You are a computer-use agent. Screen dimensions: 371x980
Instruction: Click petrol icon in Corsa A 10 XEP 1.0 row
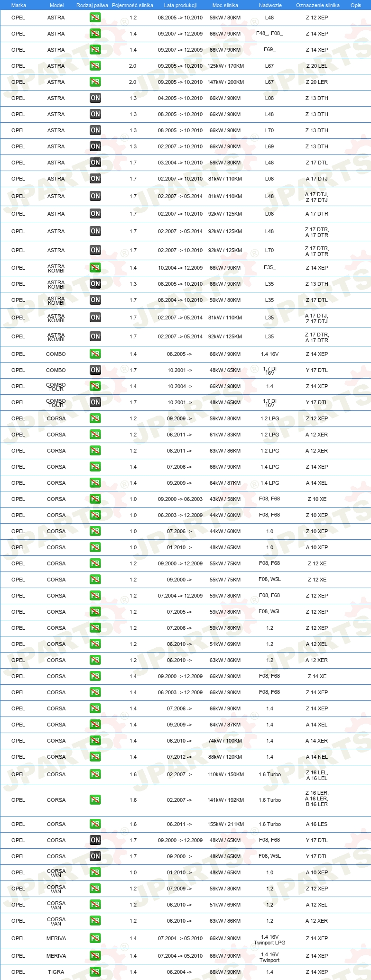click(x=95, y=547)
